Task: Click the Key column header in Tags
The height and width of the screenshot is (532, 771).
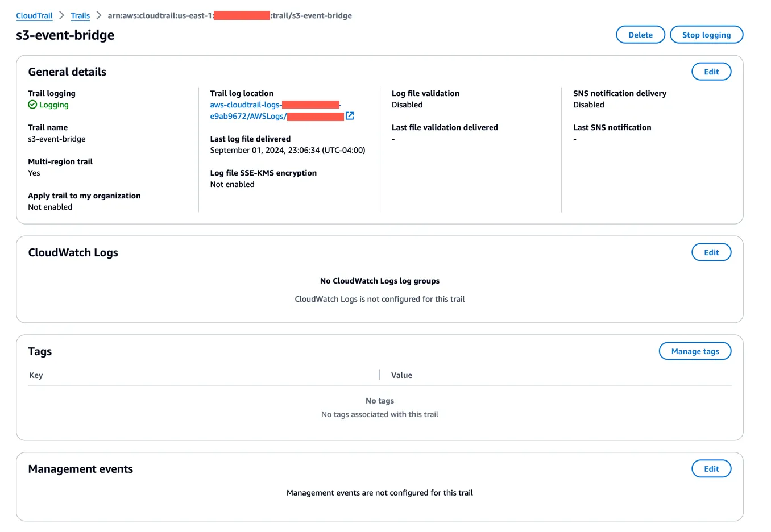Action: 36,375
